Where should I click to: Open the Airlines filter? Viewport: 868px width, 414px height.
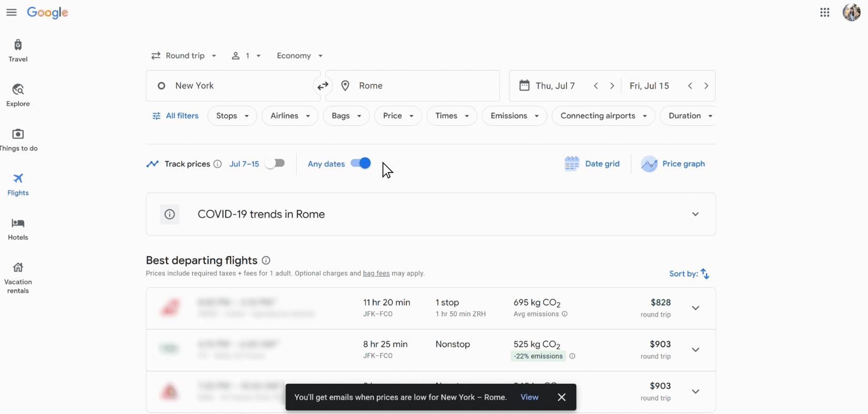point(290,116)
